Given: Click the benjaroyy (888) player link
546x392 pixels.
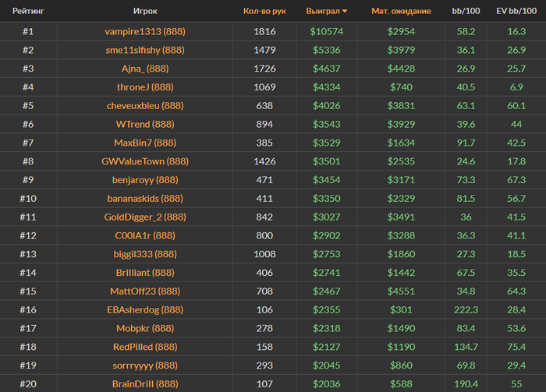Looking at the screenshot, I should pyautogui.click(x=144, y=180).
